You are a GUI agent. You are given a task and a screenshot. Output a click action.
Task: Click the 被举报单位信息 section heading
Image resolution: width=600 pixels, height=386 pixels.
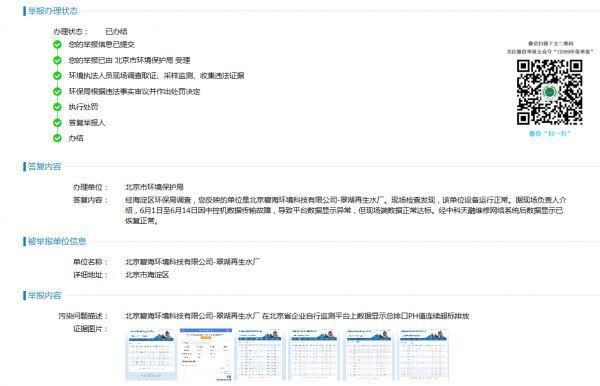(57, 241)
